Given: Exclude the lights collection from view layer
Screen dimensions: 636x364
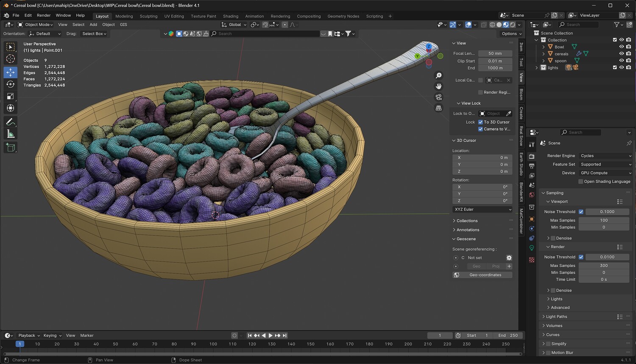Looking at the screenshot, I should 615,67.
